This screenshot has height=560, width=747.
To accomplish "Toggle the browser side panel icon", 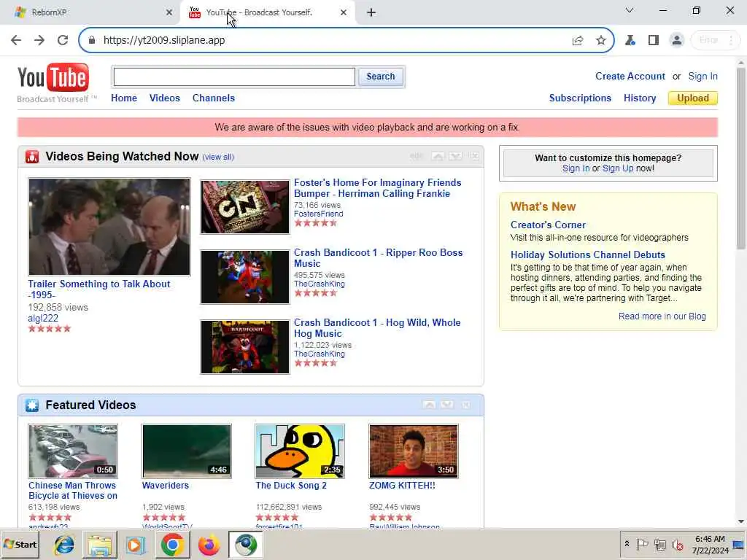I will pyautogui.click(x=653, y=41).
